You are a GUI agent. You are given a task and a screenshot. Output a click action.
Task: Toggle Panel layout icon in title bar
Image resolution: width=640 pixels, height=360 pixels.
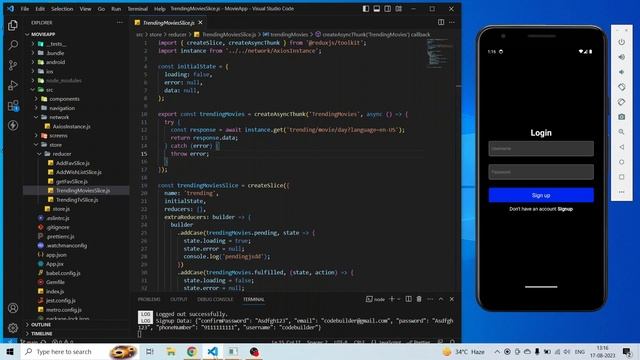(x=377, y=9)
